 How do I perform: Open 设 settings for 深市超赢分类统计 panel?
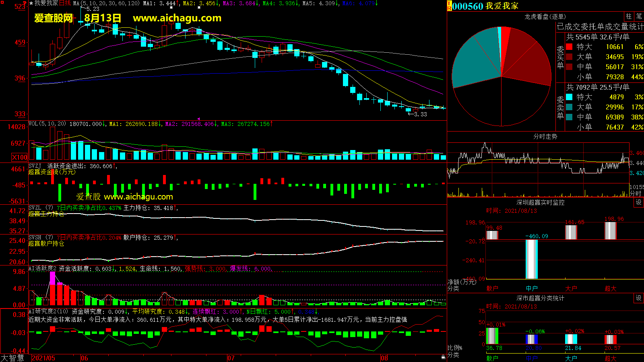(638, 298)
